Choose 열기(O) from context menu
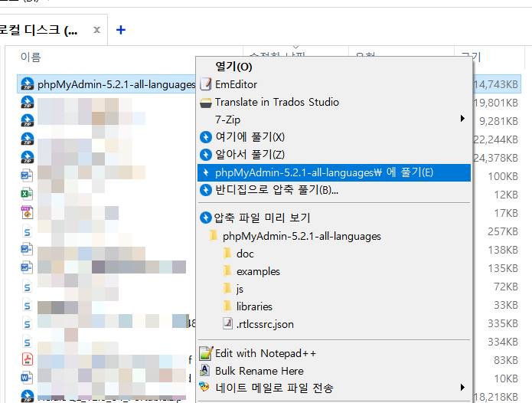532x403 pixels. point(334,67)
